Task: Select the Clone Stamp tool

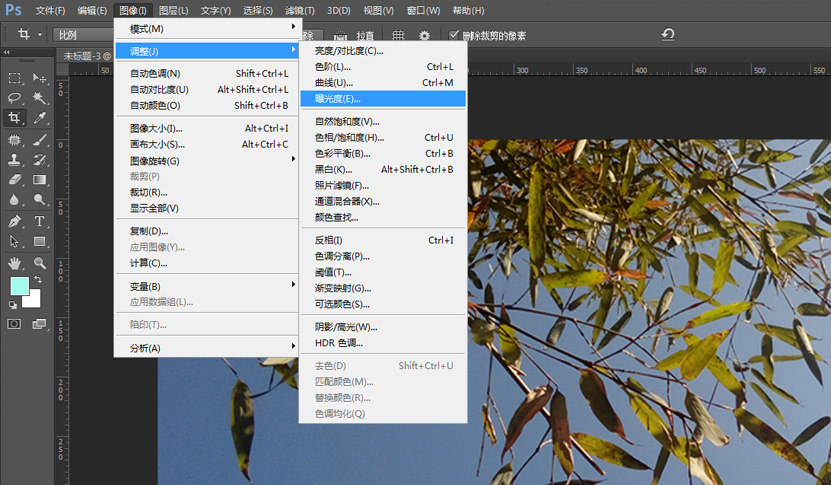Action: tap(15, 160)
